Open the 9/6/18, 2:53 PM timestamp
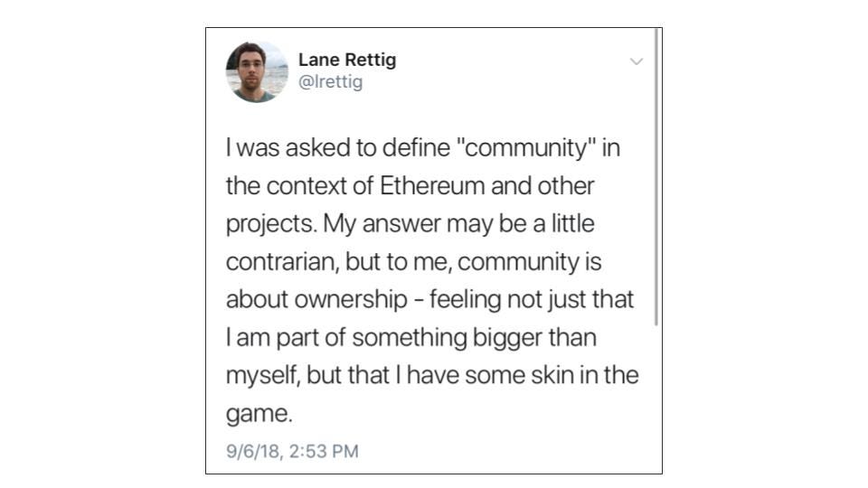This screenshot has height=488, width=868. pyautogui.click(x=292, y=451)
